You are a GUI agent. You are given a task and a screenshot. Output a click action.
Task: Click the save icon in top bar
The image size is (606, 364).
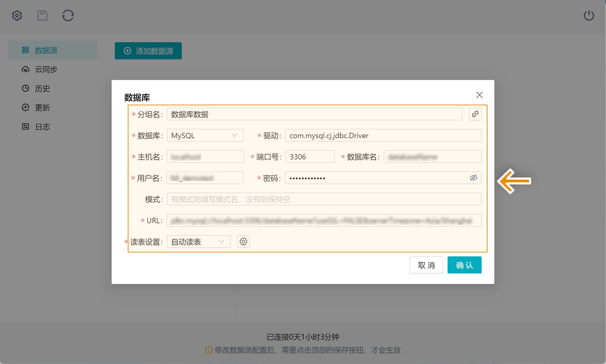point(42,15)
